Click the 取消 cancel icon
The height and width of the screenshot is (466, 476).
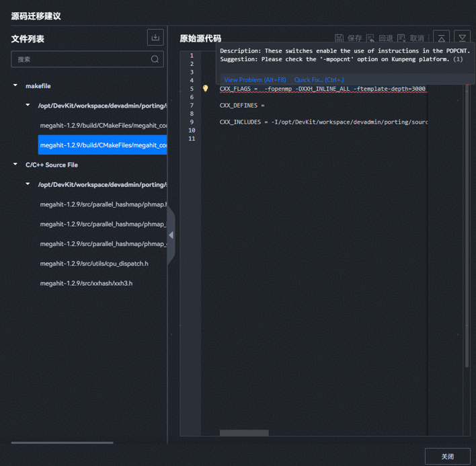coord(401,38)
